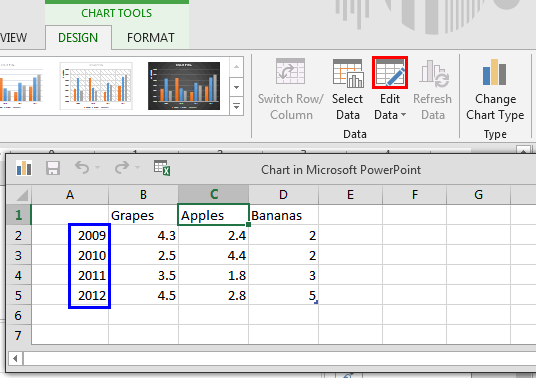Image resolution: width=536 pixels, height=378 pixels.
Task: Switch to the DESIGN tab
Action: coord(78,38)
